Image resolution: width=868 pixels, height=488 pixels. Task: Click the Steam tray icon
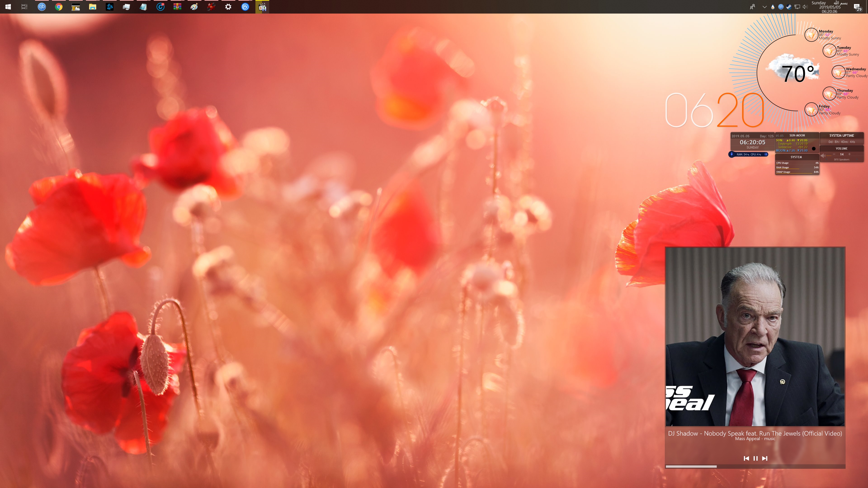pyautogui.click(x=789, y=7)
